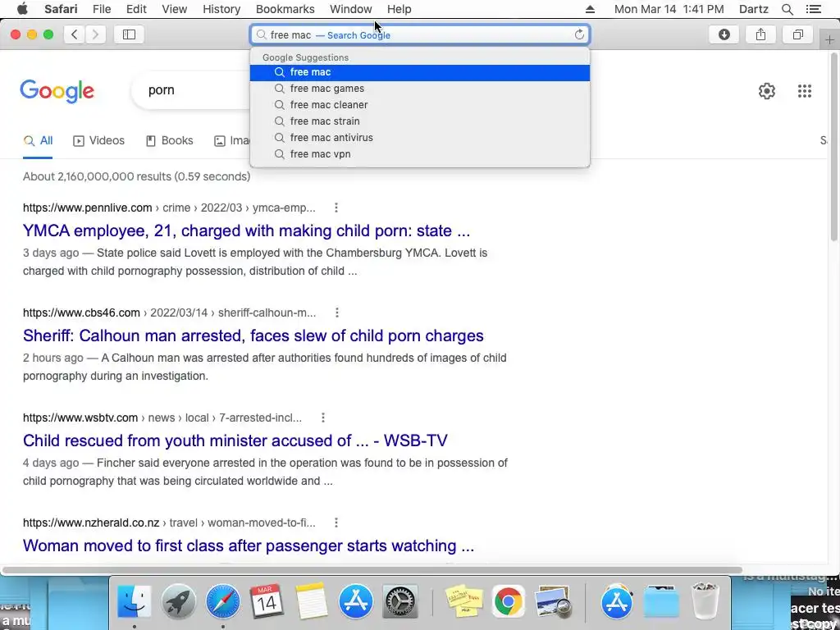Open the Trash in the Dock
Screen dimensions: 840x630
click(705, 601)
